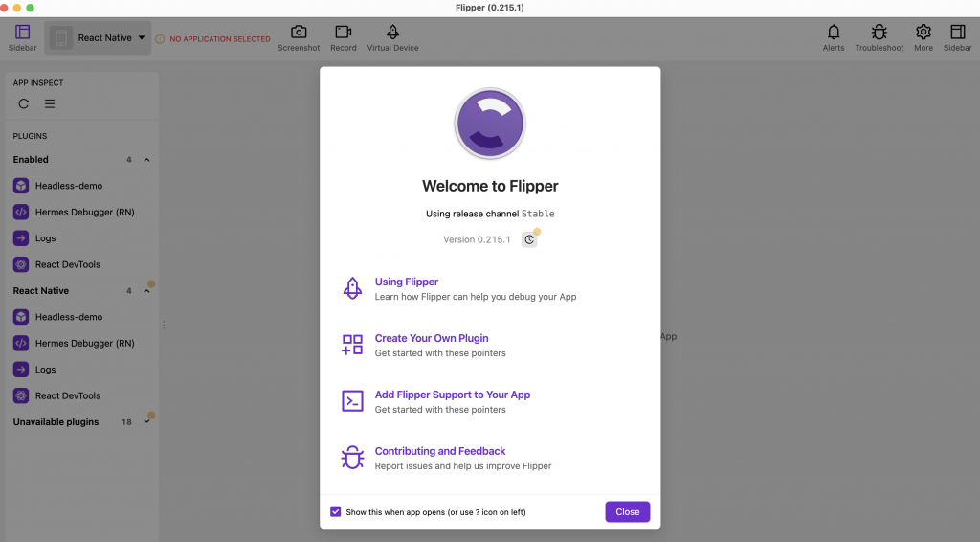980x542 pixels.
Task: Click the sidebar resize handle dots
Action: pyautogui.click(x=164, y=325)
